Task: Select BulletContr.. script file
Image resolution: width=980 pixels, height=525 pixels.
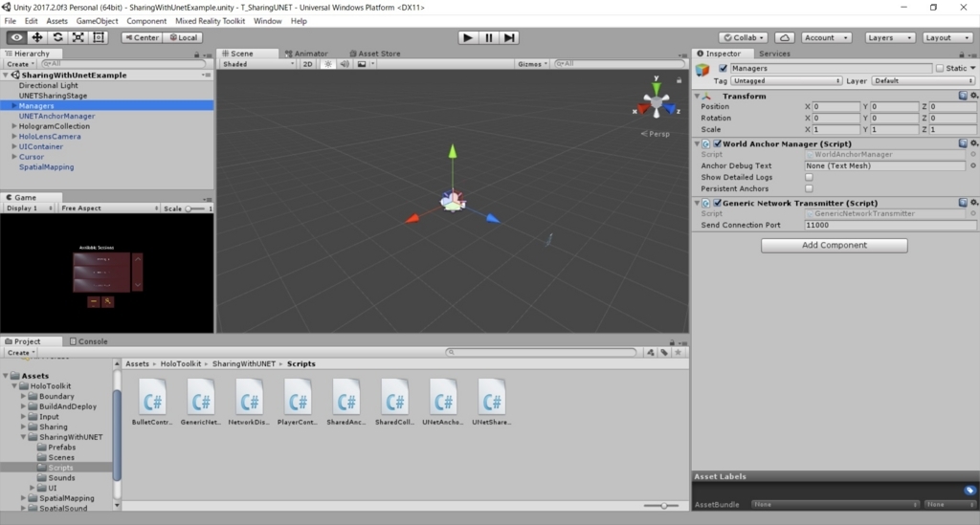Action: 152,402
